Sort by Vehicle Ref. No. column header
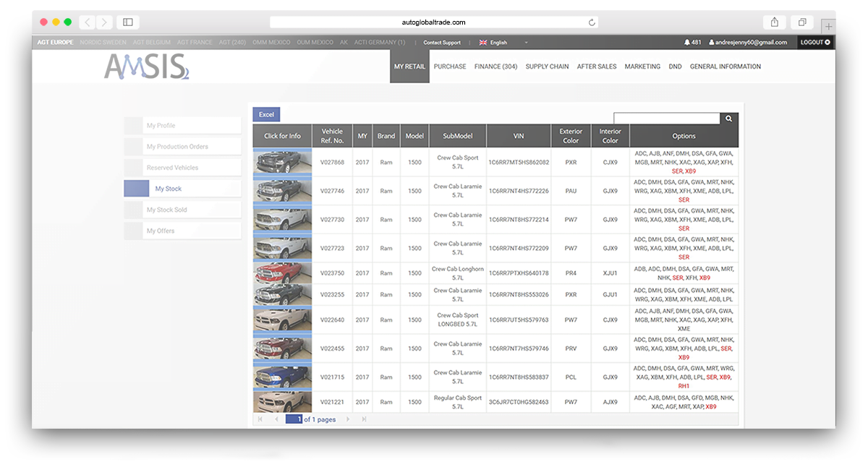 [x=332, y=136]
